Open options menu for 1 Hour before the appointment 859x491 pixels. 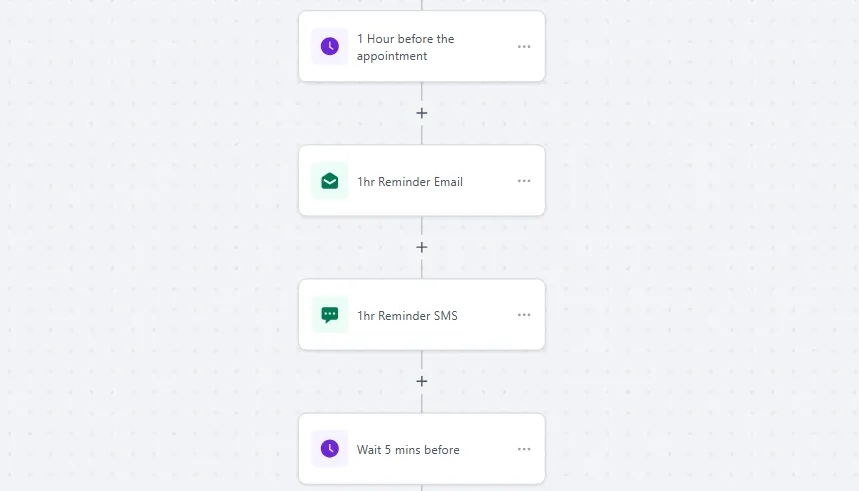524,47
